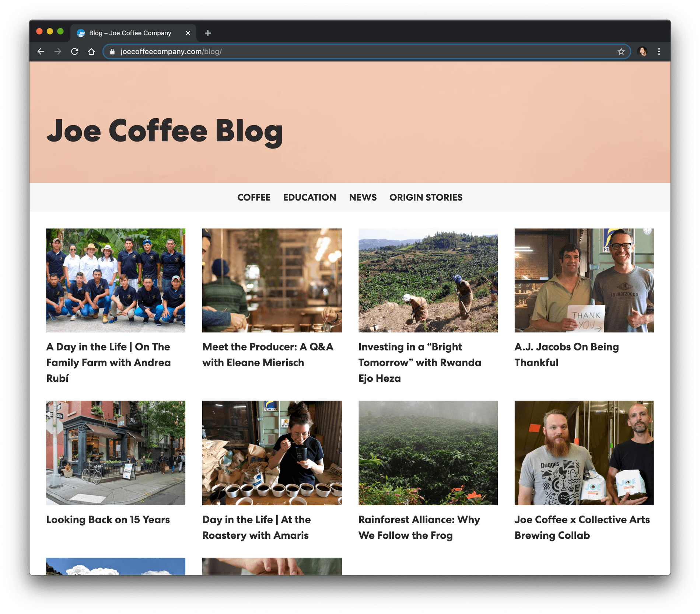
Task: Open a new tab with the plus button
Action: 208,33
